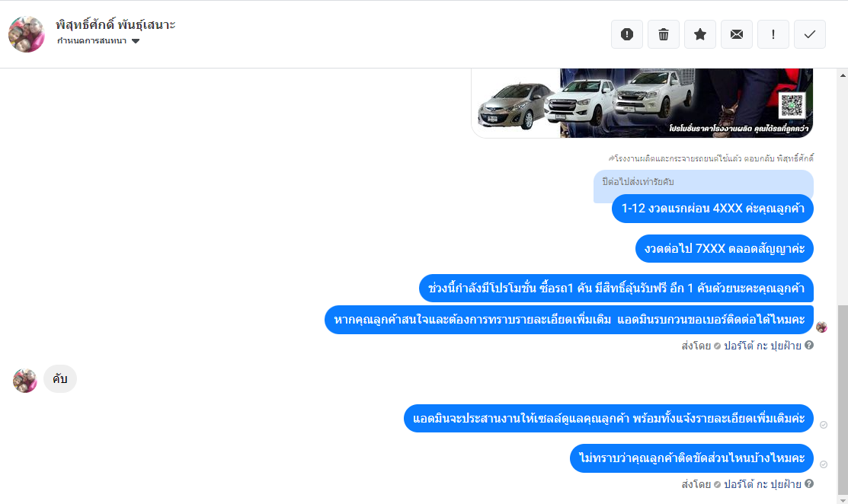Delete the conversation using trash icon

point(664,34)
